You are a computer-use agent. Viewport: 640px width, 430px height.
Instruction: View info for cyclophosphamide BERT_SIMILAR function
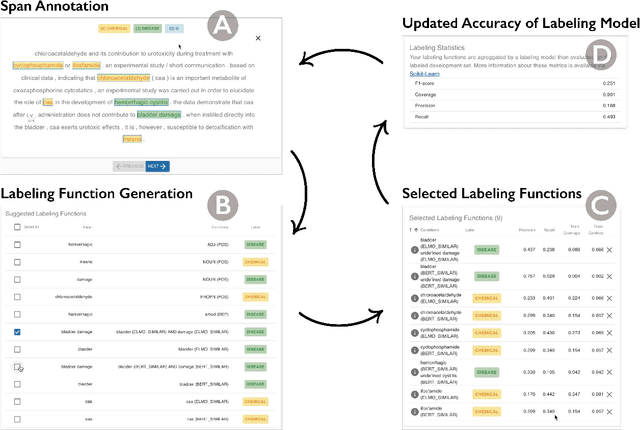(x=414, y=350)
